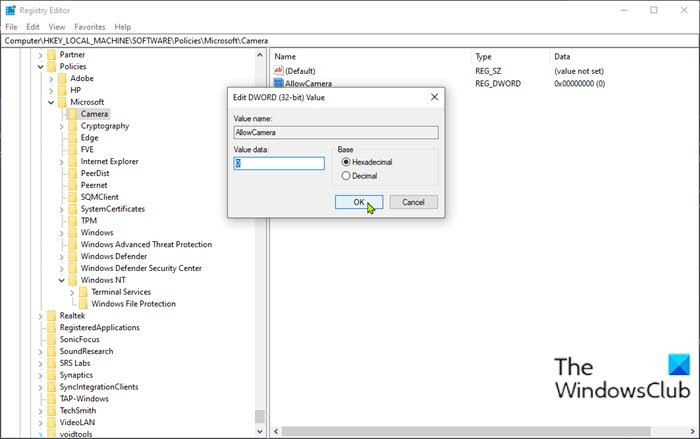Collapse the Windows NT tree node

pyautogui.click(x=62, y=280)
